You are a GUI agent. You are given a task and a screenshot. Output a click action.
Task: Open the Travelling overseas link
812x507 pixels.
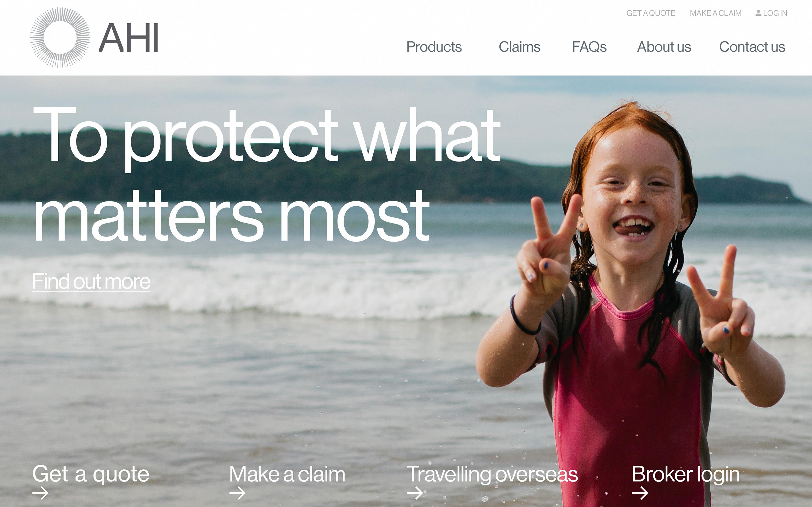click(492, 474)
